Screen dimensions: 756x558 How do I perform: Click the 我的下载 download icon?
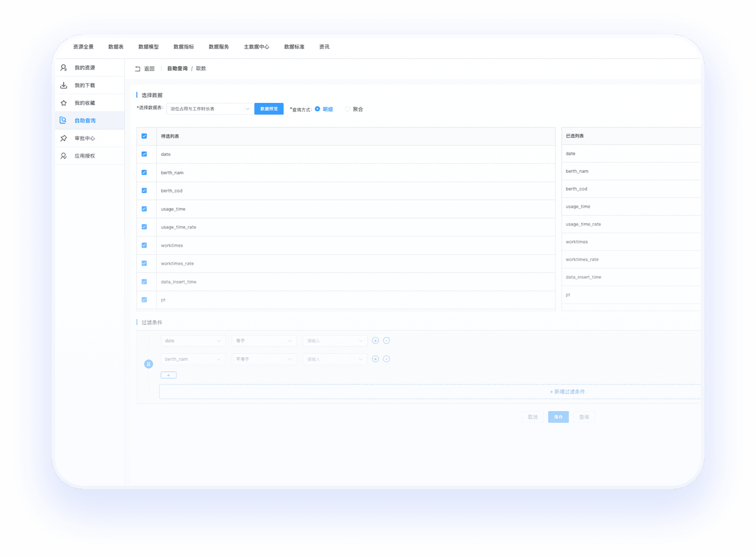[64, 85]
